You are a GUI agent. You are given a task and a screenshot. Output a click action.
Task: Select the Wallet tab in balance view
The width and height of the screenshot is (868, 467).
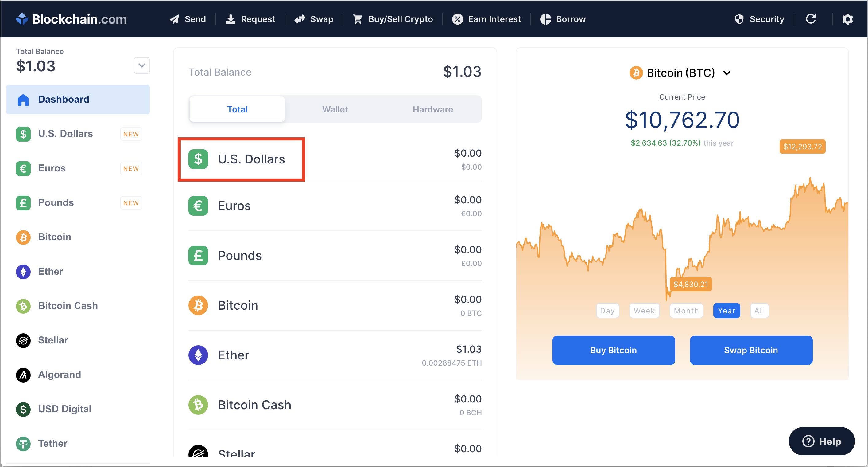tap(335, 109)
